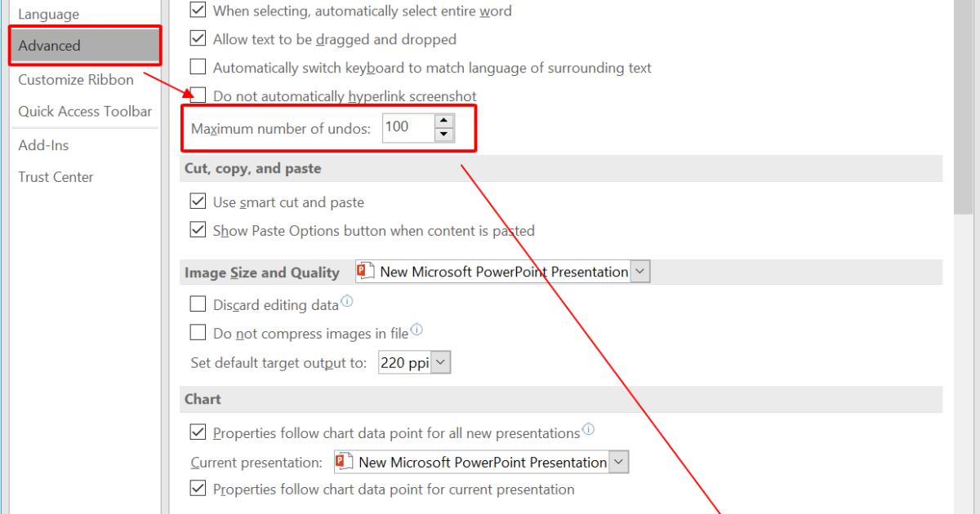This screenshot has width=980, height=514.
Task: Disable Use smart cut and paste
Action: pyautogui.click(x=198, y=202)
